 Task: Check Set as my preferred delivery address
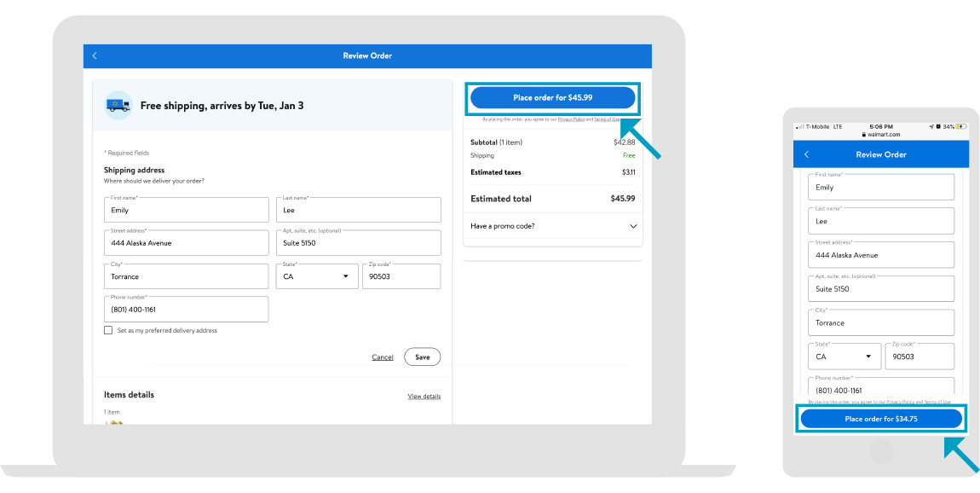[108, 330]
